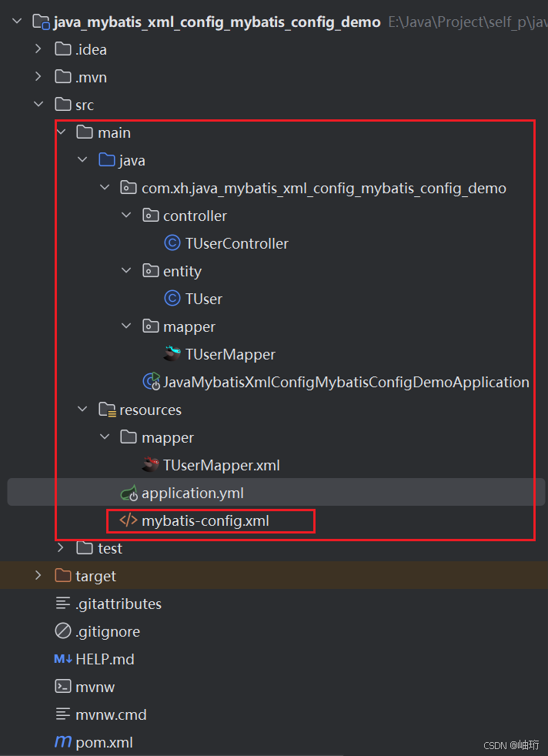The width and height of the screenshot is (548, 756).
Task: Click the class icon next to TUserController
Action: (172, 243)
